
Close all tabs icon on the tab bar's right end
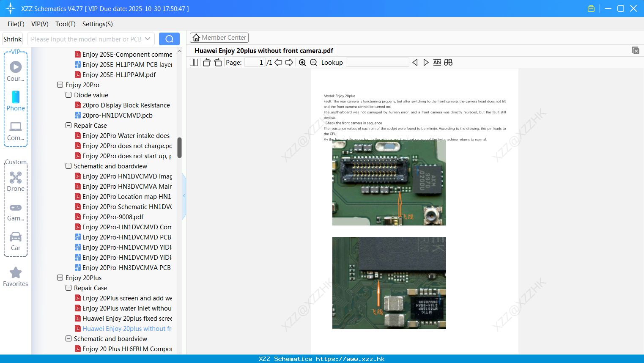(x=636, y=50)
